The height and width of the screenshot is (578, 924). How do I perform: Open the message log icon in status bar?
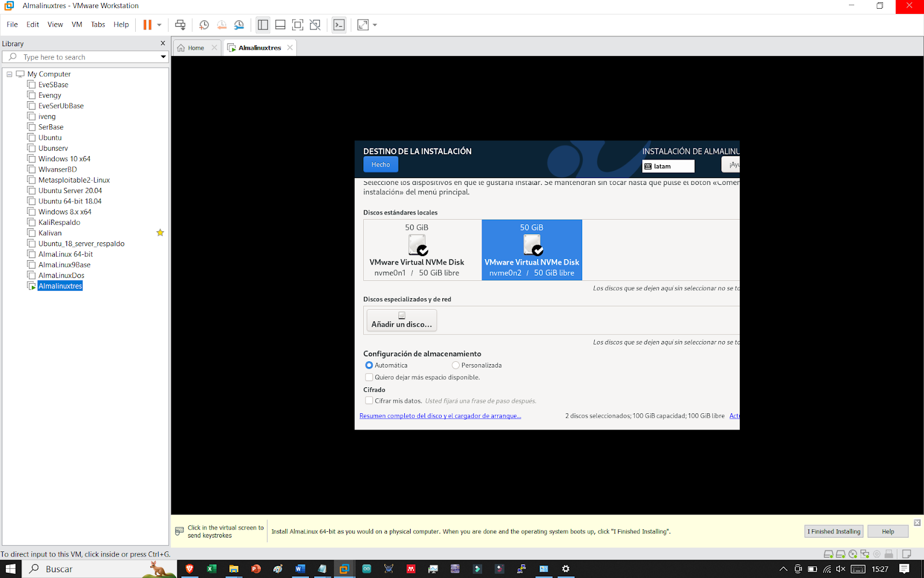coord(907,554)
